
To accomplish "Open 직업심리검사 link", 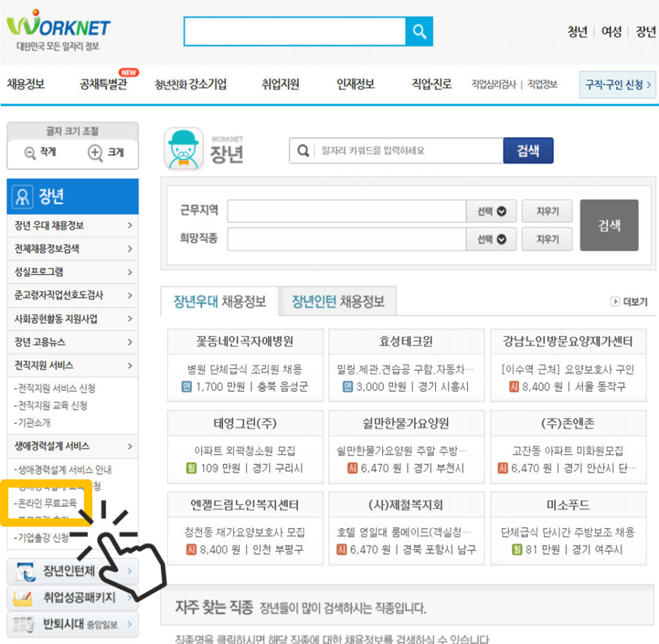I will tap(493, 85).
